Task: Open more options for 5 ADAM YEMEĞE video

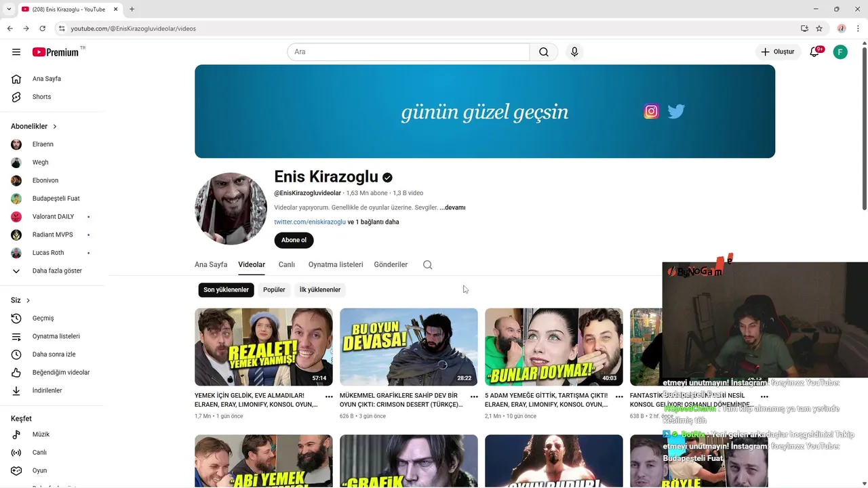Action: pyautogui.click(x=619, y=396)
